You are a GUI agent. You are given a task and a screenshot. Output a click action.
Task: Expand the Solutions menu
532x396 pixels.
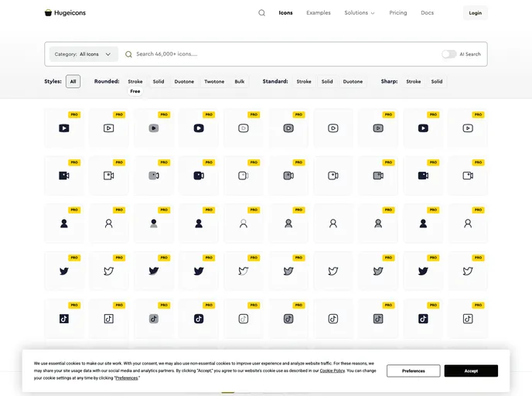click(359, 13)
